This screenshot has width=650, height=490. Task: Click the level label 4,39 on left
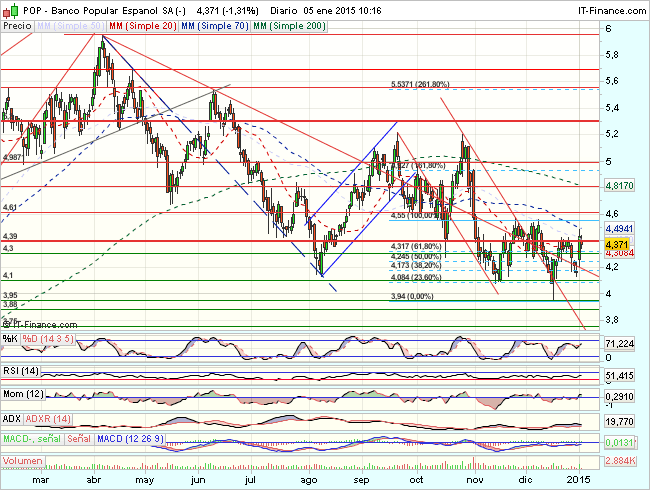[x=10, y=236]
